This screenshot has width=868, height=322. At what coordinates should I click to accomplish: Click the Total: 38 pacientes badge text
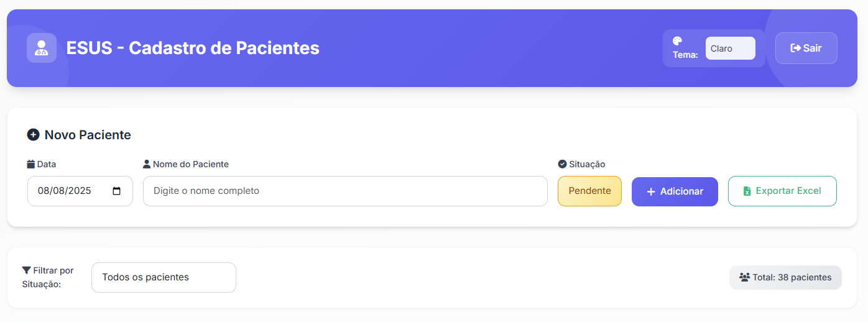[x=792, y=277]
